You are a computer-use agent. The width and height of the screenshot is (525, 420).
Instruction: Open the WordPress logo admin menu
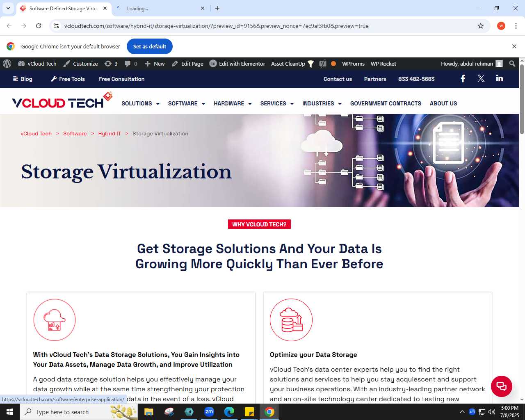pyautogui.click(x=7, y=64)
